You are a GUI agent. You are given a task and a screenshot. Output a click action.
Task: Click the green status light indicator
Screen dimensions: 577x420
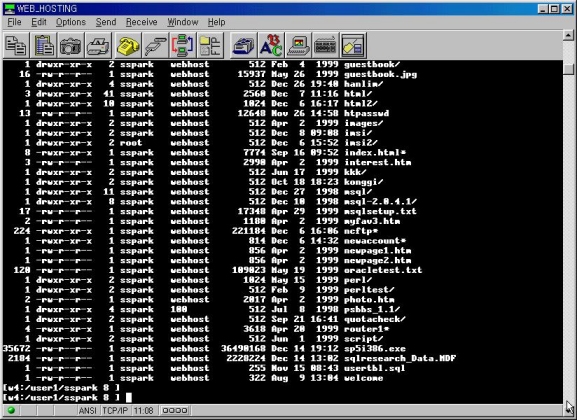pyautogui.click(x=11, y=410)
